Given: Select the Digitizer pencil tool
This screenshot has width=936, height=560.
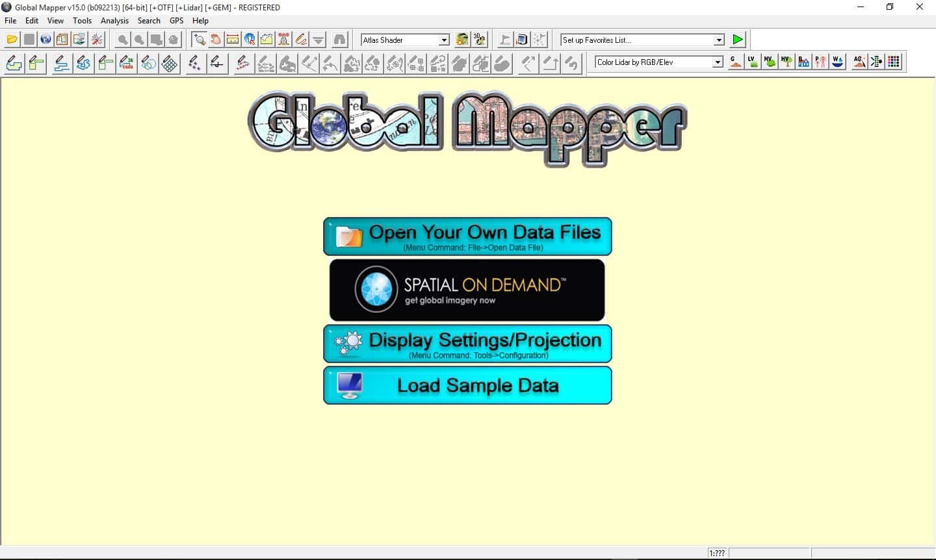Looking at the screenshot, I should [300, 40].
